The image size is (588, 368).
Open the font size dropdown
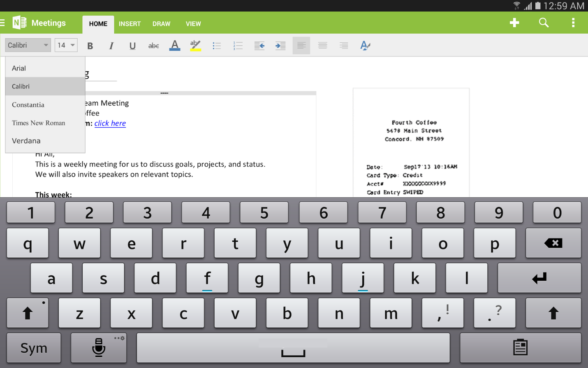coord(66,45)
